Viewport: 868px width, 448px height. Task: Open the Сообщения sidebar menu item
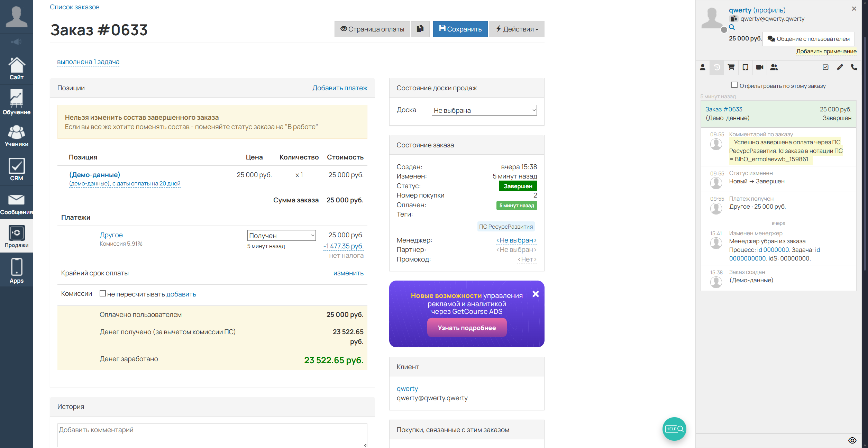coord(16,203)
